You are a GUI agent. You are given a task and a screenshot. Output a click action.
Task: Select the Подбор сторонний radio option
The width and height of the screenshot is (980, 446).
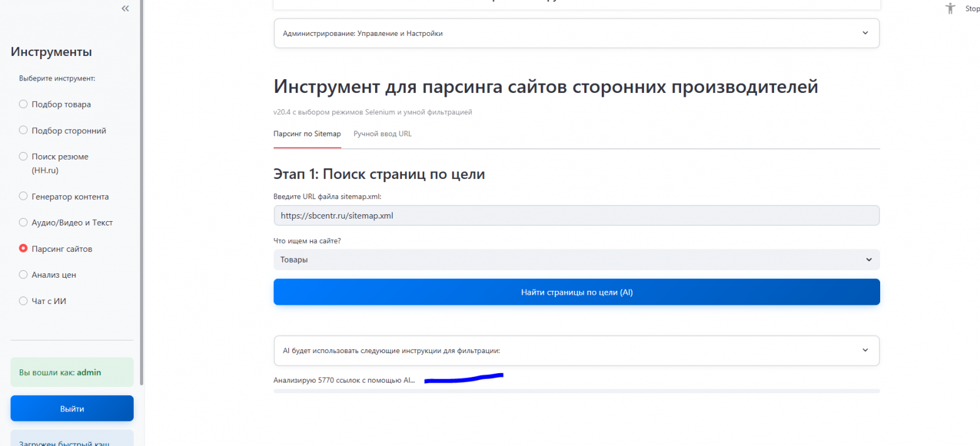(x=23, y=131)
